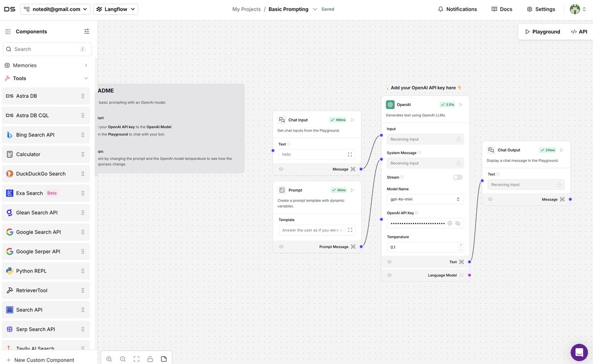
Task: Open the Model Name gpt-4o-mini dropdown
Action: 425,199
